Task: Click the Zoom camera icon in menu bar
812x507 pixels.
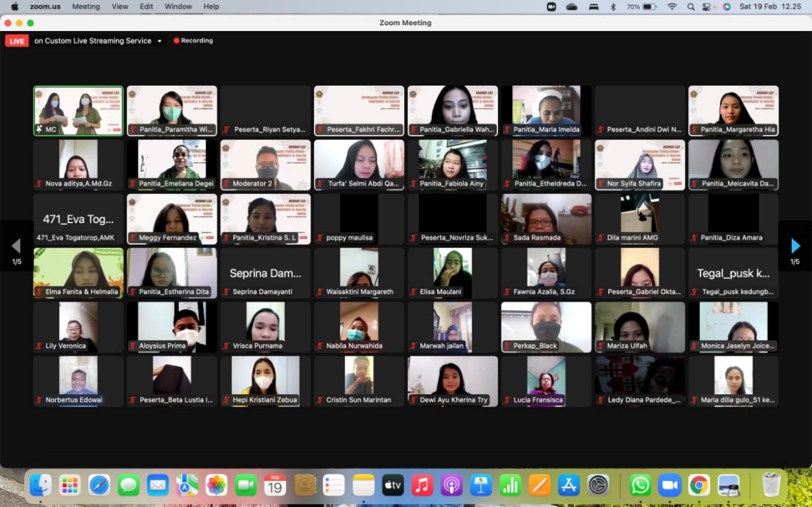Action: [x=551, y=6]
